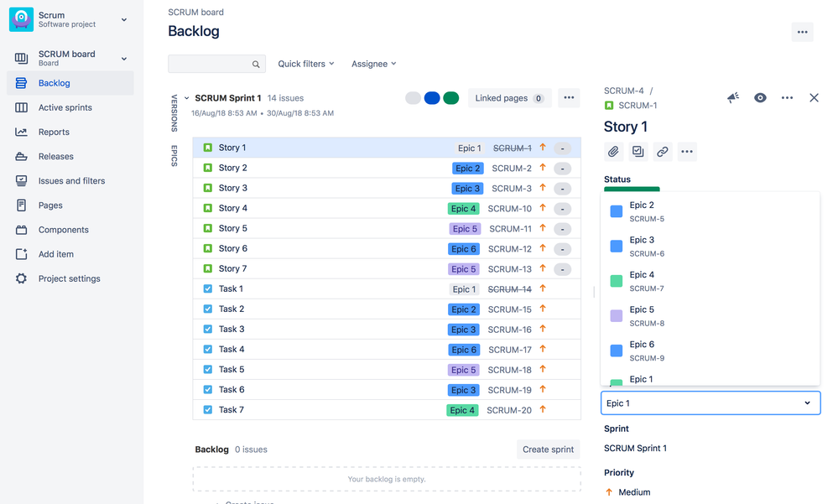
Task: Click the Reports chart icon
Action: (21, 132)
